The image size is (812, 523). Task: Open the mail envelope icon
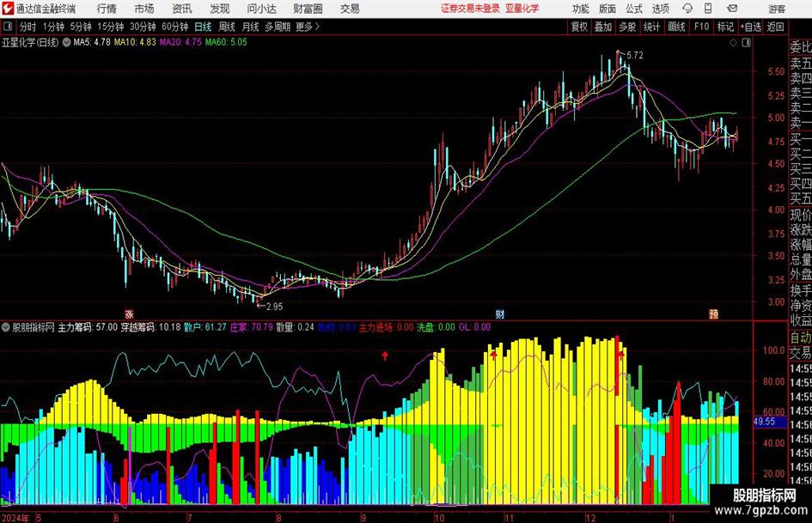pos(732,9)
